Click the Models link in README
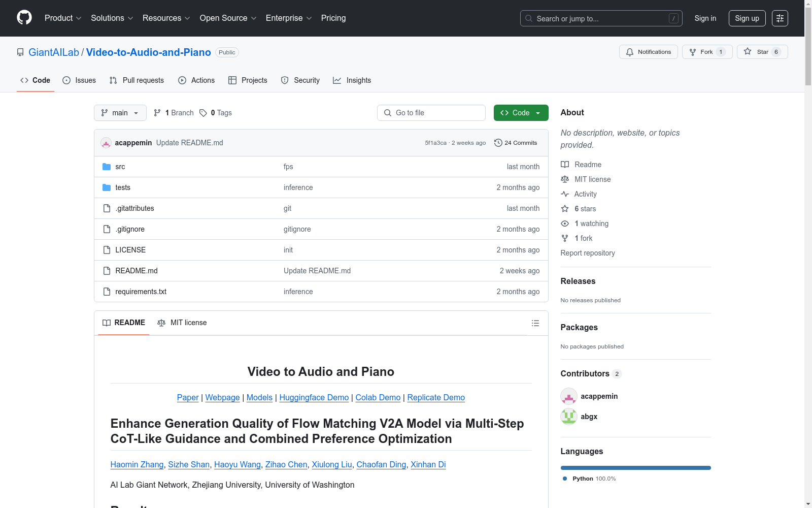812x508 pixels. (259, 397)
